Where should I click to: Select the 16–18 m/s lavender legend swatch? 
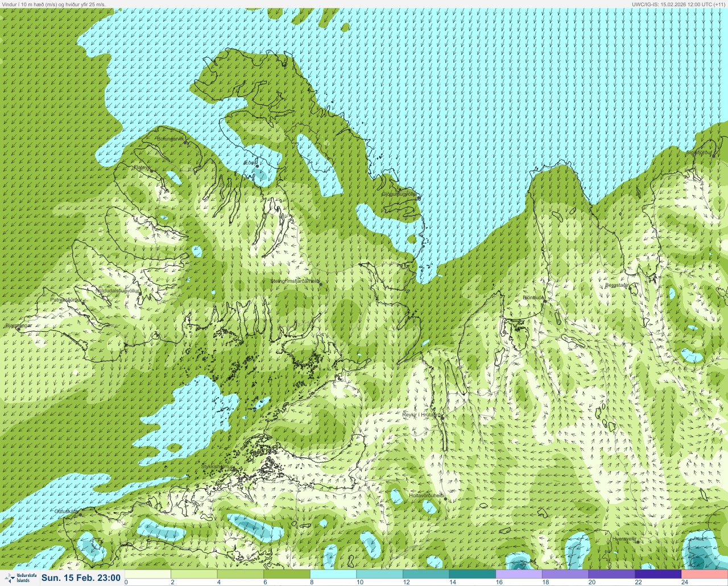519,574
